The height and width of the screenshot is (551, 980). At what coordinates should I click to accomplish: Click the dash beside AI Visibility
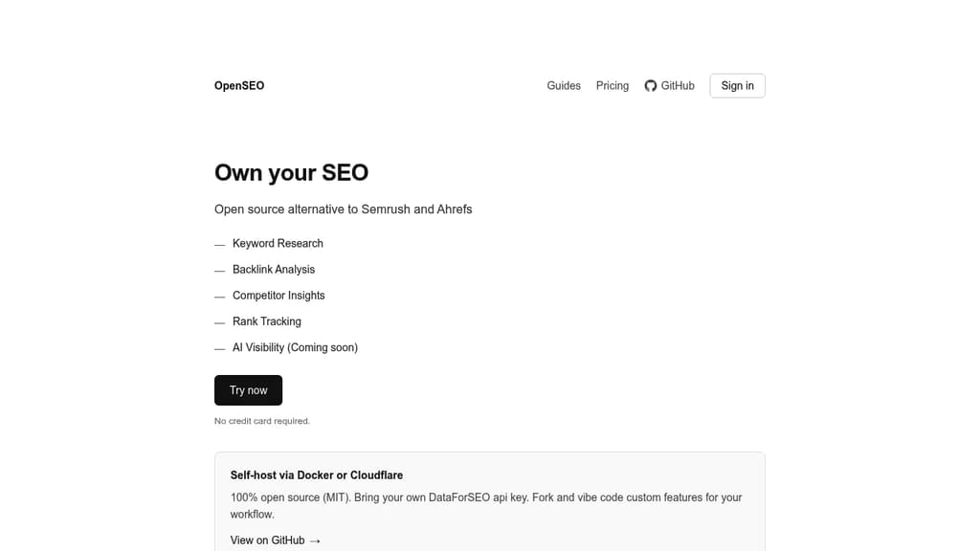tap(219, 347)
